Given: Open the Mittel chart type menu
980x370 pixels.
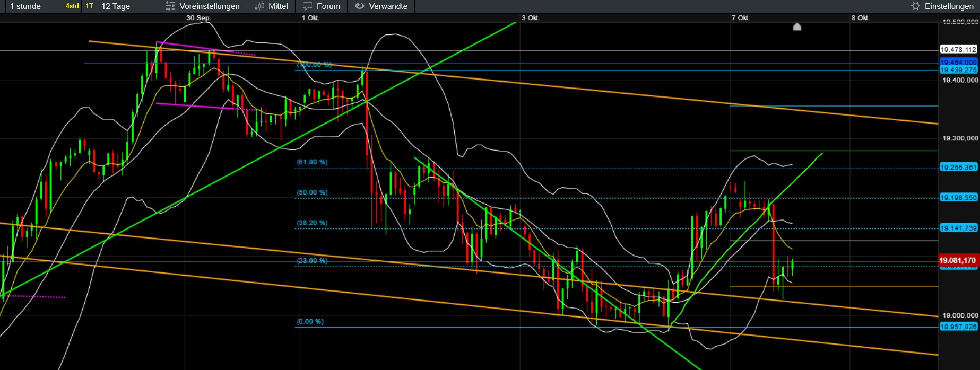Looking at the screenshot, I should 271,6.
